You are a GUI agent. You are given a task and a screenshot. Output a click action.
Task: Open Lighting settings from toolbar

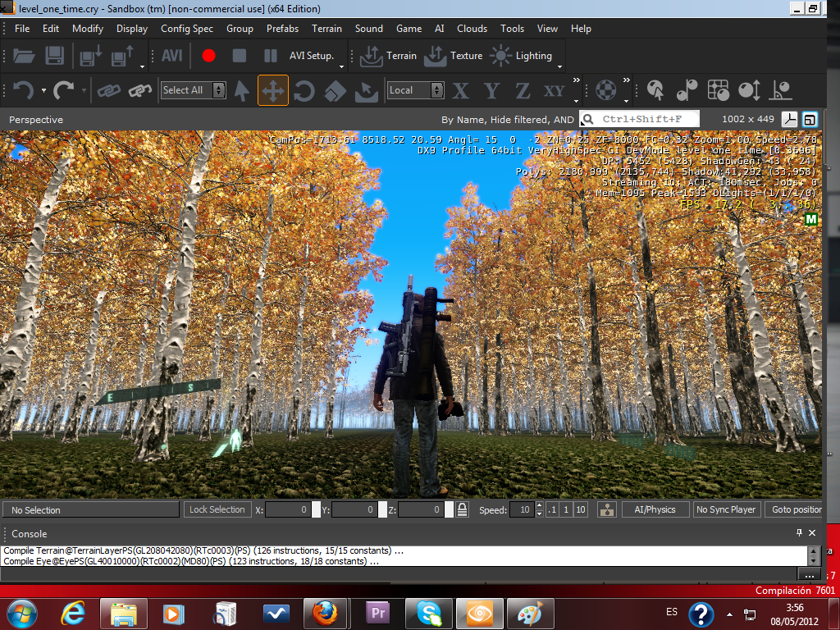[521, 56]
